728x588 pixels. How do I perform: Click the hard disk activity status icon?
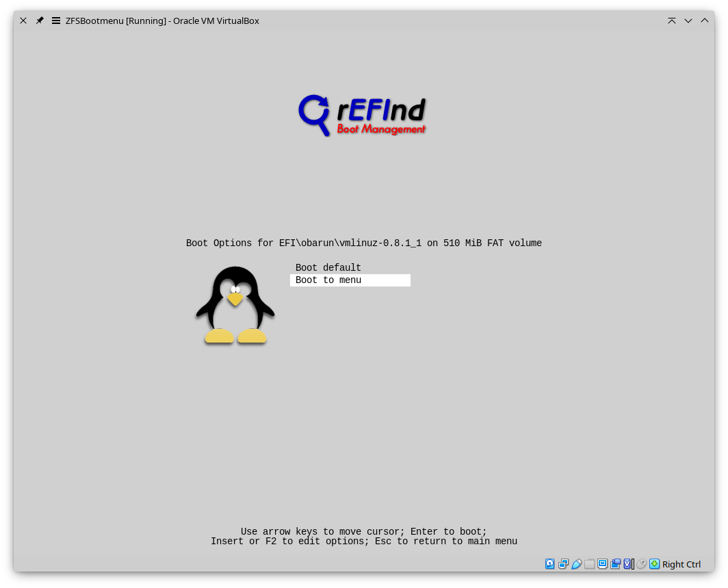pos(549,564)
